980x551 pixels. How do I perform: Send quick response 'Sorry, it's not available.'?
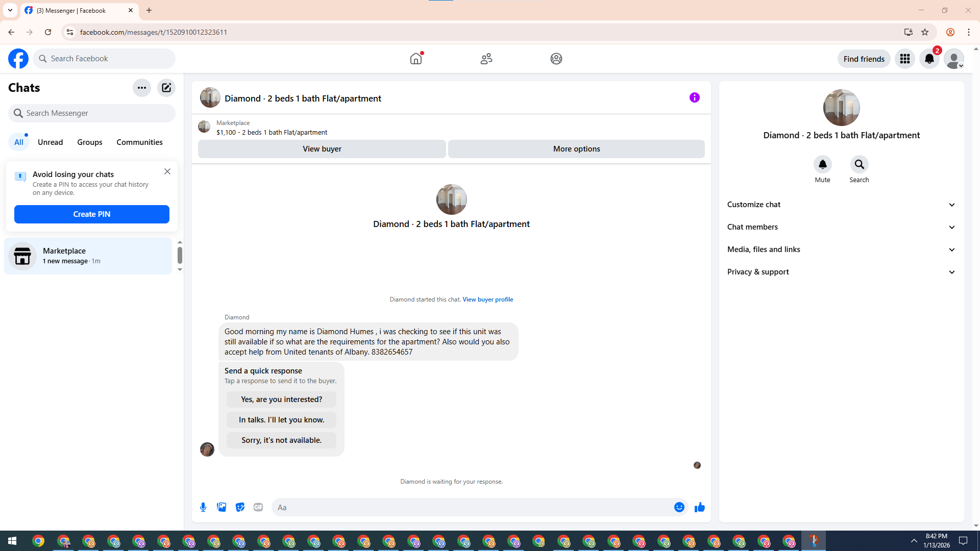click(x=281, y=440)
